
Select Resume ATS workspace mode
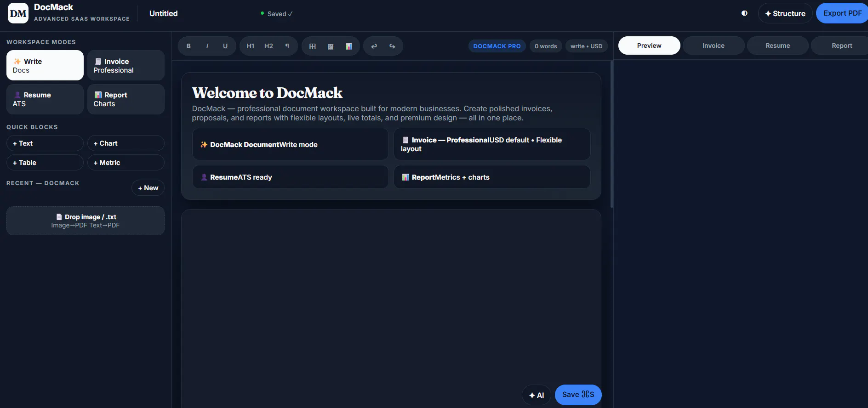pos(45,99)
